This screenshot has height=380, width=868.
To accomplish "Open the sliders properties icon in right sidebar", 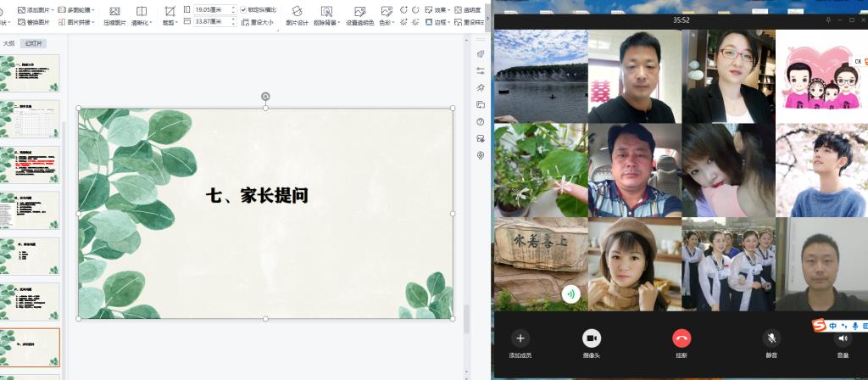I will [x=481, y=71].
